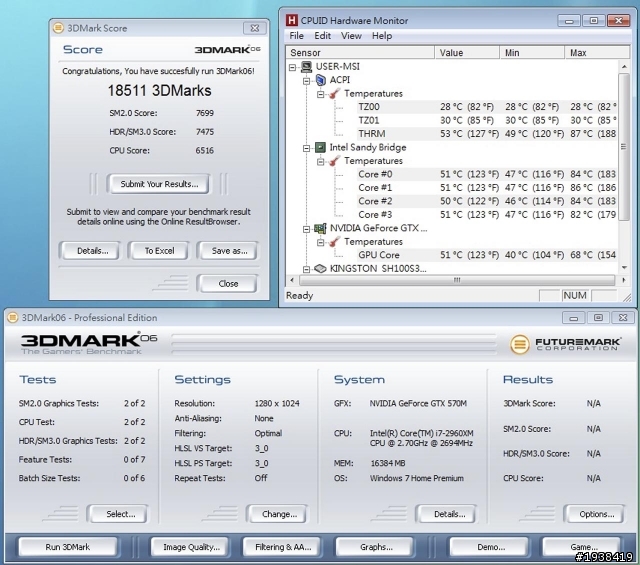Image resolution: width=640 pixels, height=565 pixels.
Task: Launch the Demo button
Action: tap(489, 547)
